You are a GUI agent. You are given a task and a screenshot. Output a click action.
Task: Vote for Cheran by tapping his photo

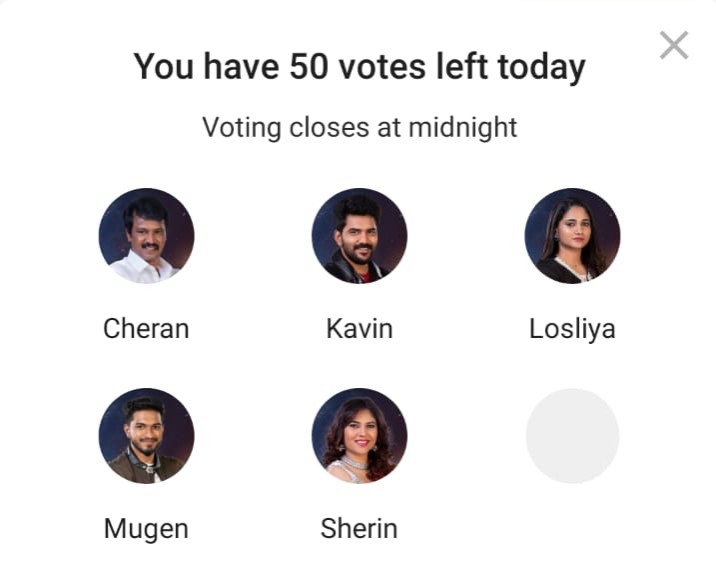[147, 236]
